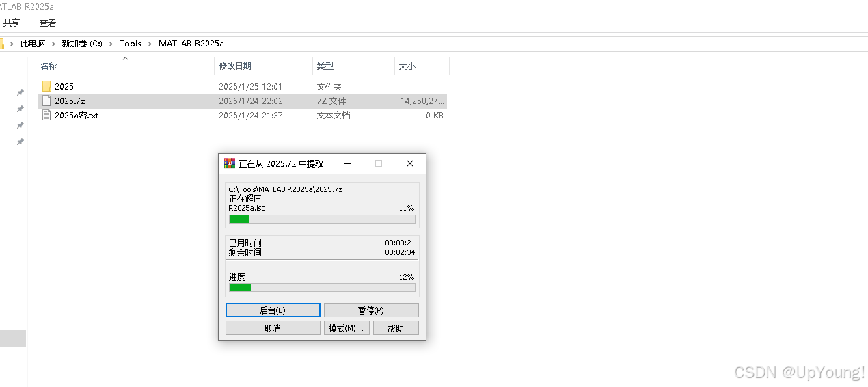Click the 2025 folder icon
868x387 pixels.
[46, 86]
